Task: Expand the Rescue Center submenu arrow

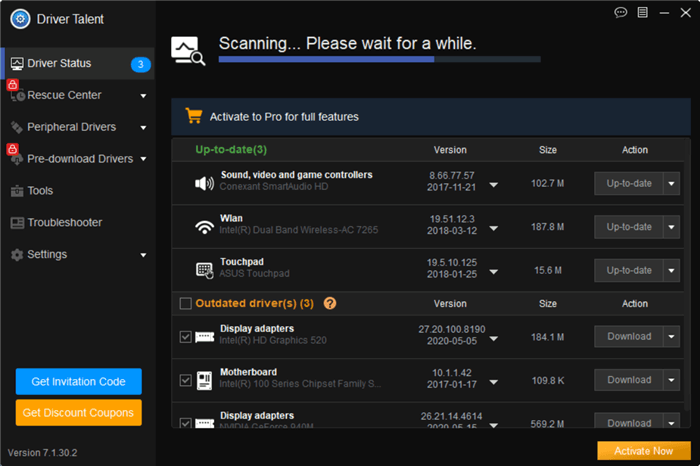Action: pos(143,96)
